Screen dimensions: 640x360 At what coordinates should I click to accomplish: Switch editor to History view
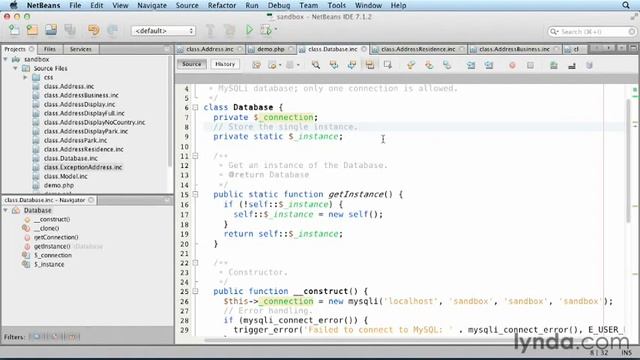coord(225,64)
